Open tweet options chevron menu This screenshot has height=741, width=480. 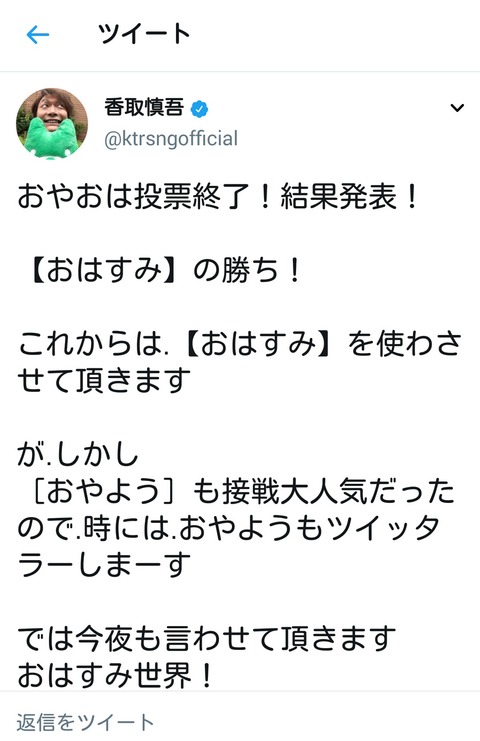tap(457, 108)
